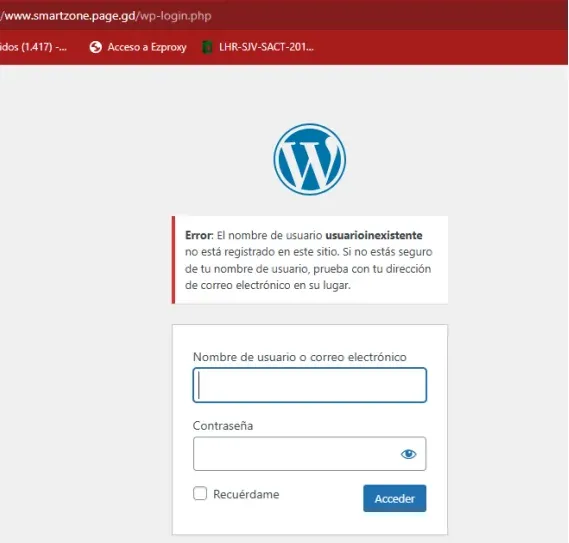Focus the username or email field

click(310, 385)
